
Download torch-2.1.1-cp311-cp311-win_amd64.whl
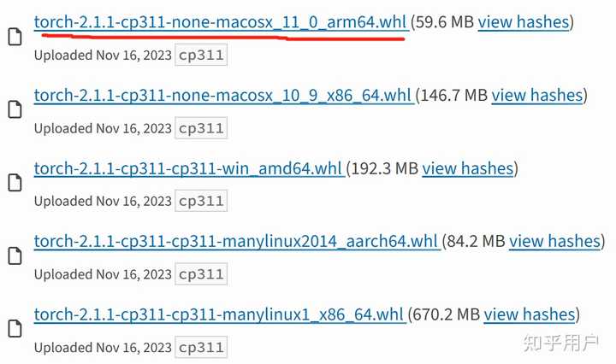tap(189, 168)
